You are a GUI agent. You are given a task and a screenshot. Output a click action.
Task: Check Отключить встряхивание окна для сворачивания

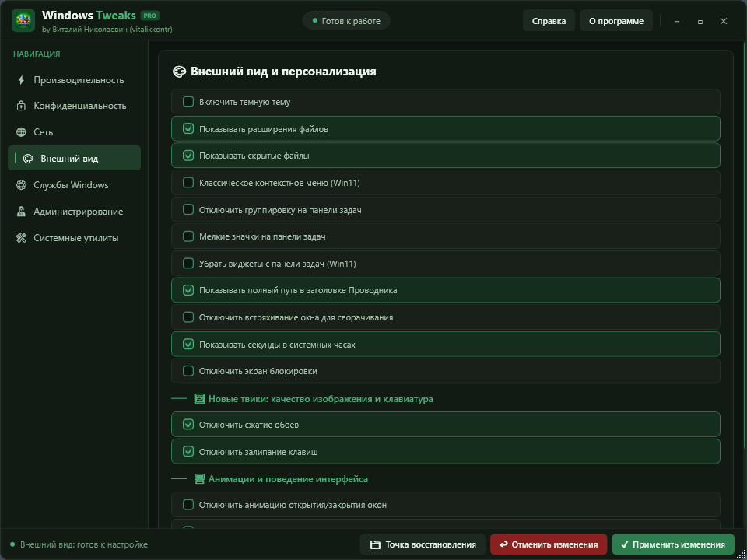[x=188, y=317]
